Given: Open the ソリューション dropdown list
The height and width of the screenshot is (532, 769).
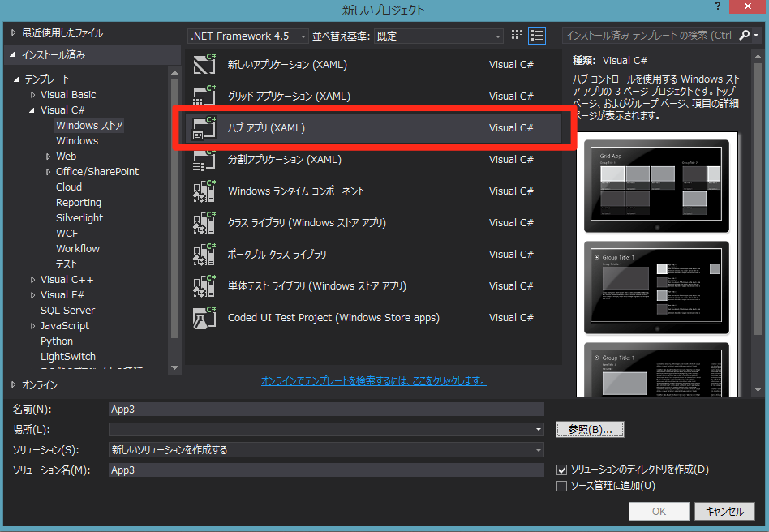Looking at the screenshot, I should coord(326,450).
